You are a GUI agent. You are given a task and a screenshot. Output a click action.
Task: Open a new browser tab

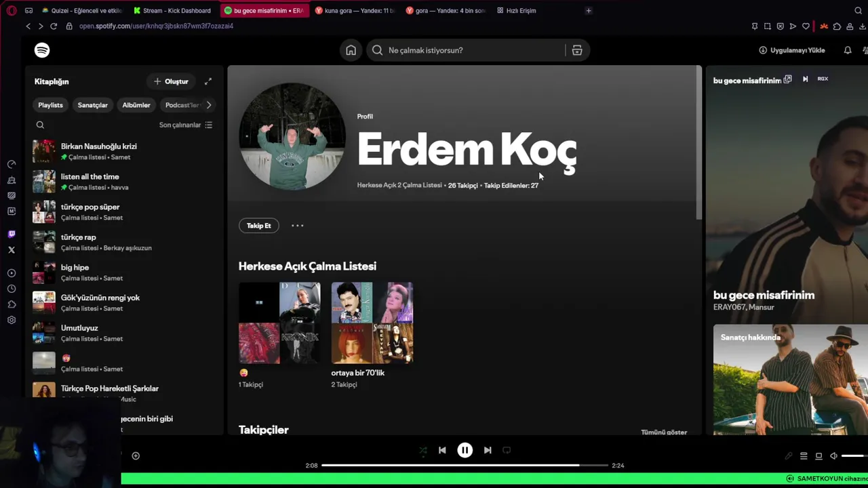pyautogui.click(x=589, y=10)
